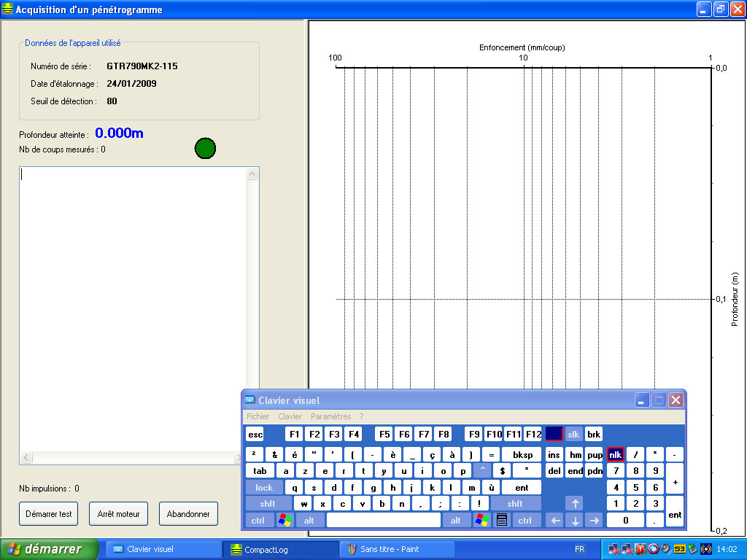This screenshot has width=747, height=560.
Task: Click the esc key
Action: pos(255,435)
